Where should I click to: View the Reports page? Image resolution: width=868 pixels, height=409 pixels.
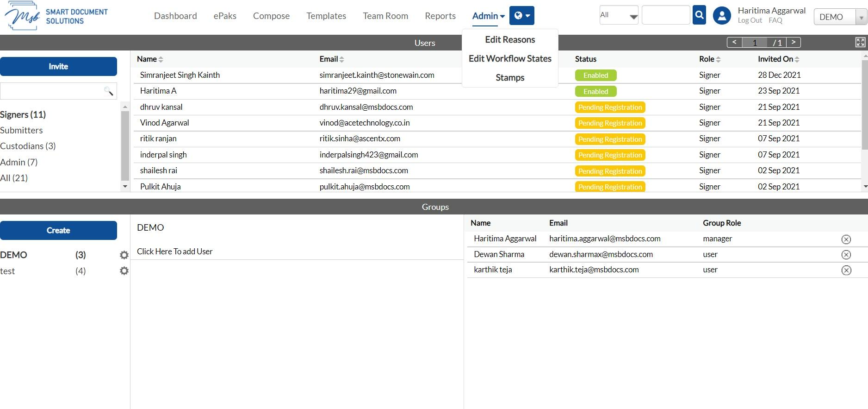tap(440, 16)
